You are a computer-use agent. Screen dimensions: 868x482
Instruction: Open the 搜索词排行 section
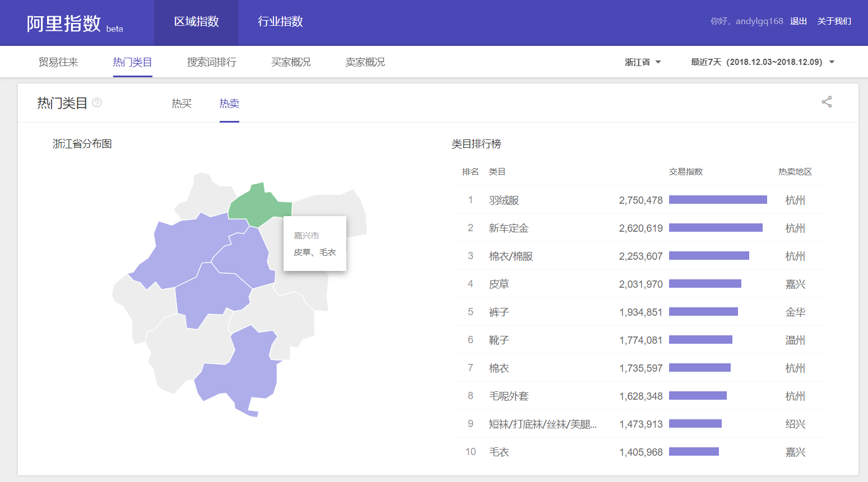pos(210,62)
